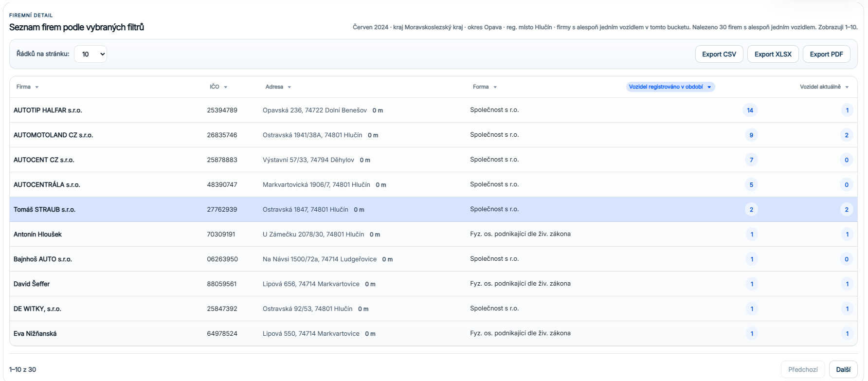Sort by Vozidel aktuálně column header

[x=824, y=87]
